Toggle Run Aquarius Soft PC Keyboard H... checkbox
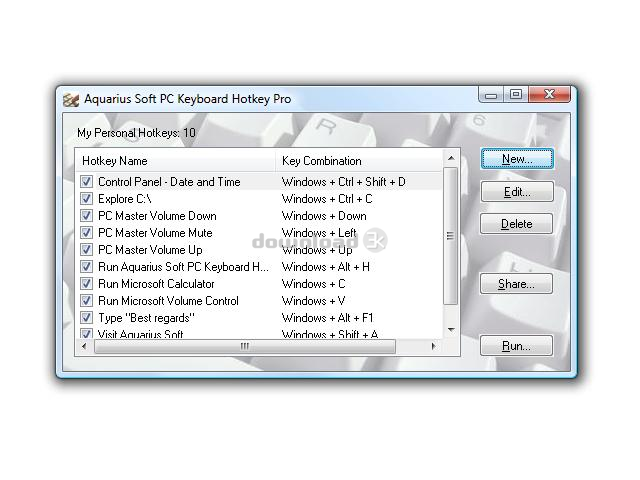The height and width of the screenshot is (480, 640). [86, 267]
